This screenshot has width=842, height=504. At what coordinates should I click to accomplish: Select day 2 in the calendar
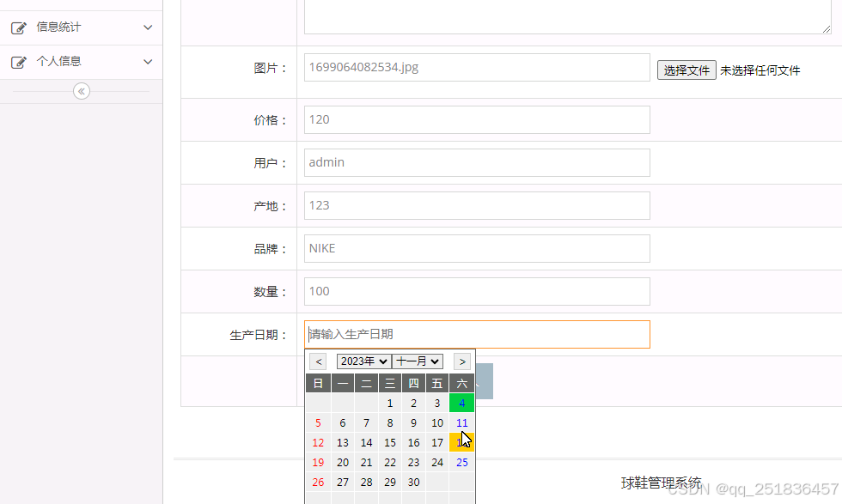[x=413, y=403]
